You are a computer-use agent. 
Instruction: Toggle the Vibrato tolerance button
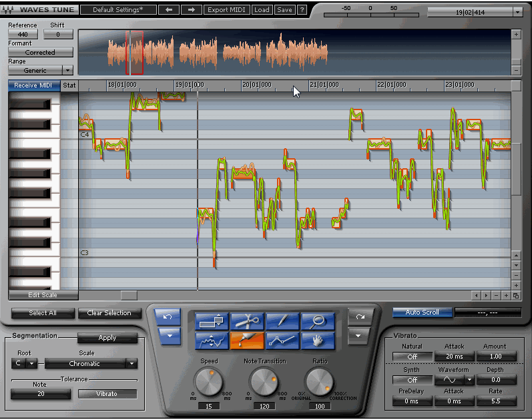(107, 394)
